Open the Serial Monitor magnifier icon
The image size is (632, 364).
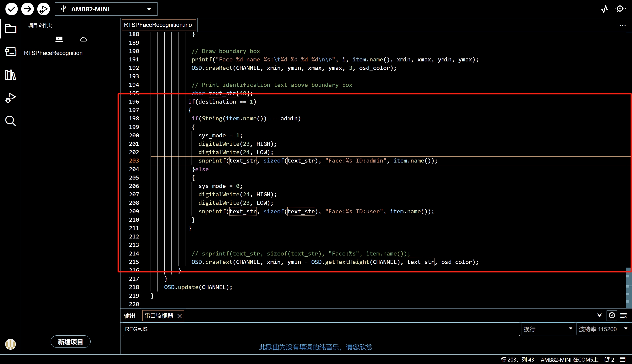[621, 9]
